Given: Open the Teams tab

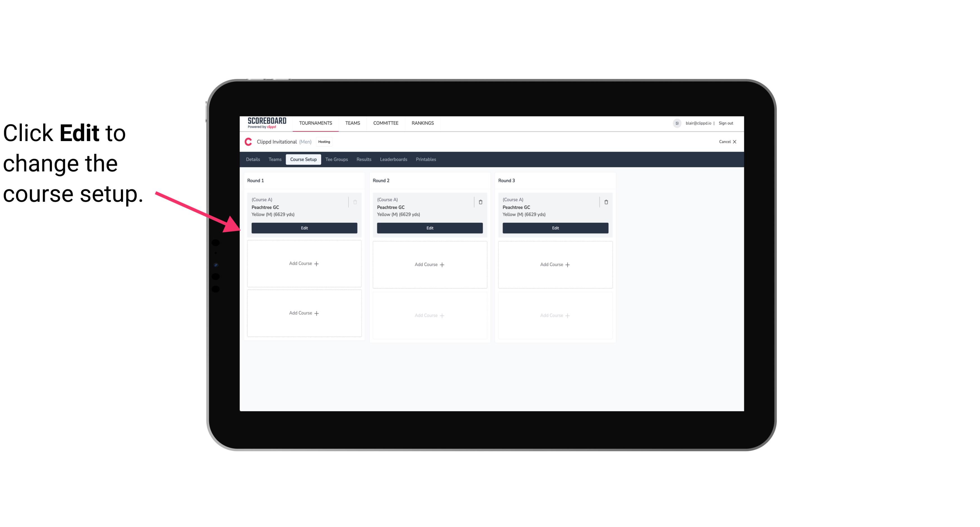Looking at the screenshot, I should (x=274, y=159).
